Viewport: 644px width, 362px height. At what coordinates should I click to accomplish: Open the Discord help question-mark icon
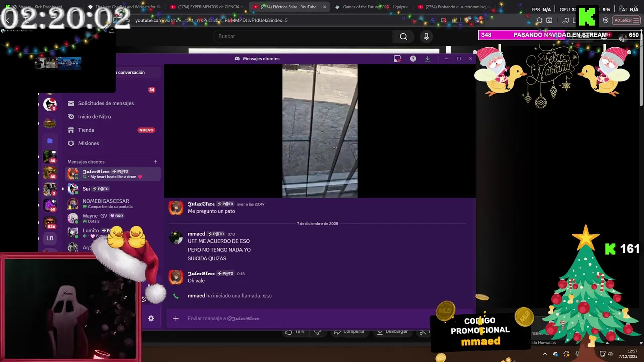pos(413,59)
